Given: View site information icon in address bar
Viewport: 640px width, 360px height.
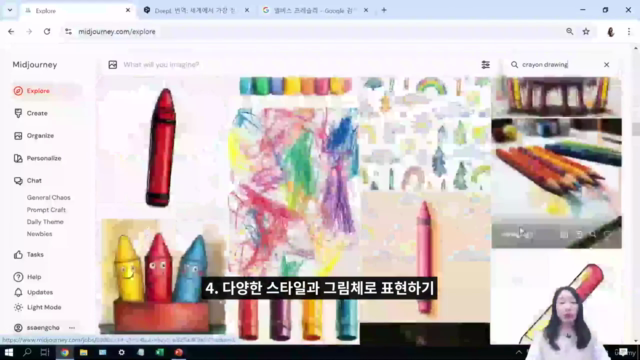Looking at the screenshot, I should 68,31.
